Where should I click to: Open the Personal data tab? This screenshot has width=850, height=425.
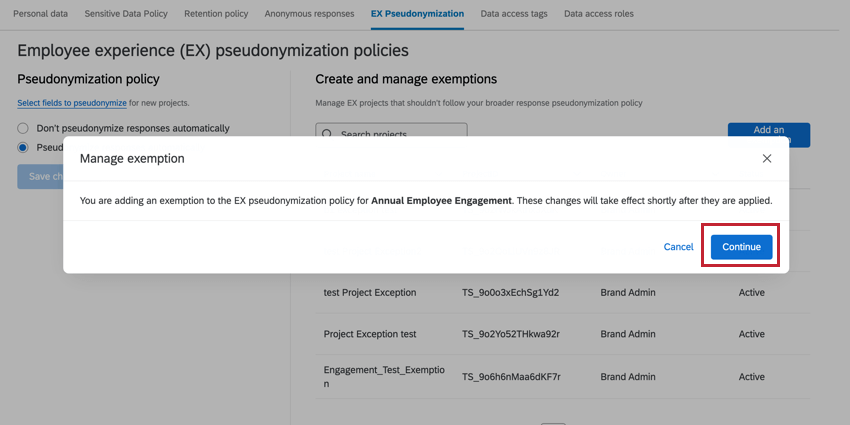[x=40, y=14]
